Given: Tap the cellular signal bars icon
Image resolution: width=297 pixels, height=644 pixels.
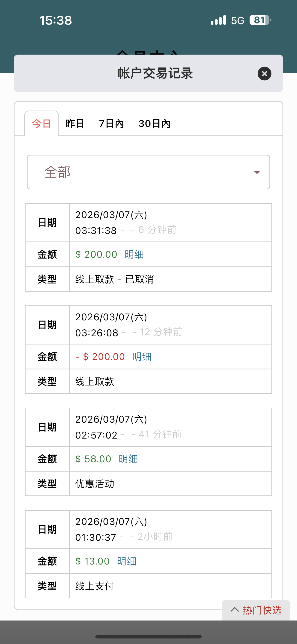Looking at the screenshot, I should click(218, 20).
